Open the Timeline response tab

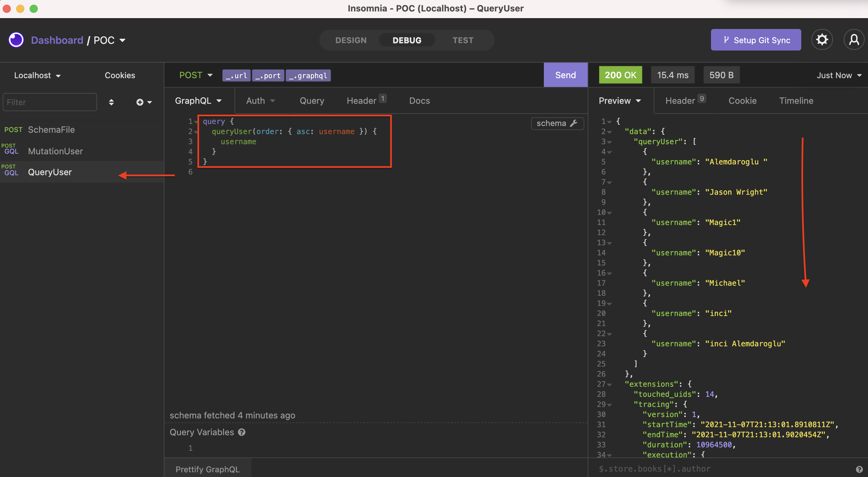(796, 100)
